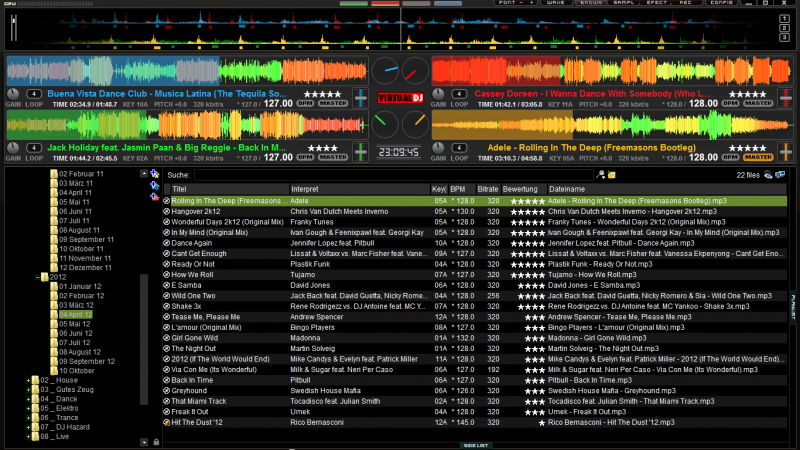The width and height of the screenshot is (800, 450).
Task: Click the 23:09:45 clock display
Action: click(x=399, y=152)
